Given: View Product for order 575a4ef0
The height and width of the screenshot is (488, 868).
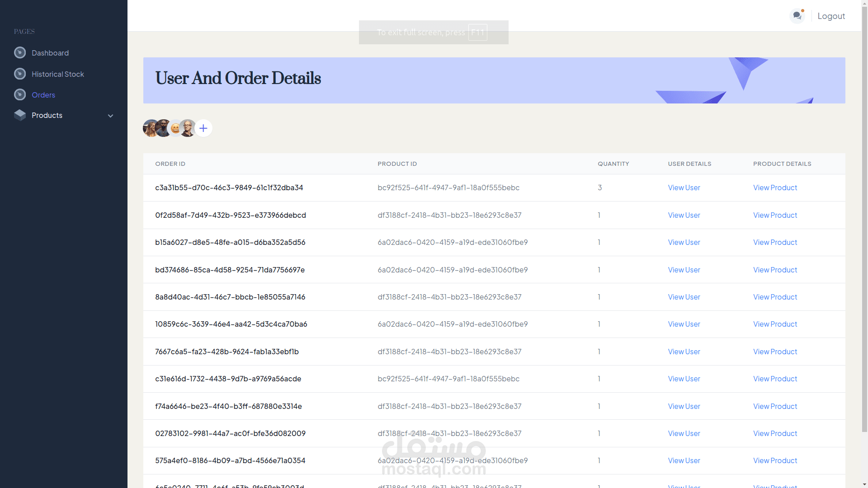Looking at the screenshot, I should 775,460.
